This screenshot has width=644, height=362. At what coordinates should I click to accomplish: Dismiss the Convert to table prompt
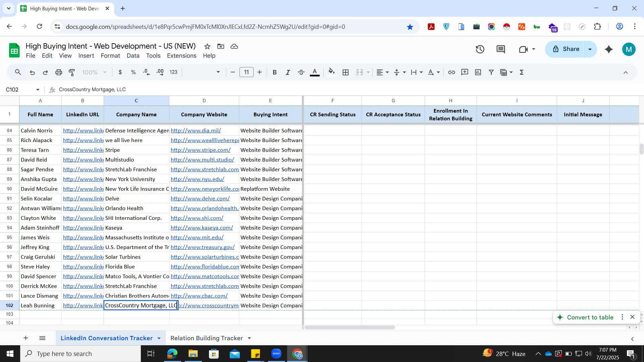tap(632, 317)
